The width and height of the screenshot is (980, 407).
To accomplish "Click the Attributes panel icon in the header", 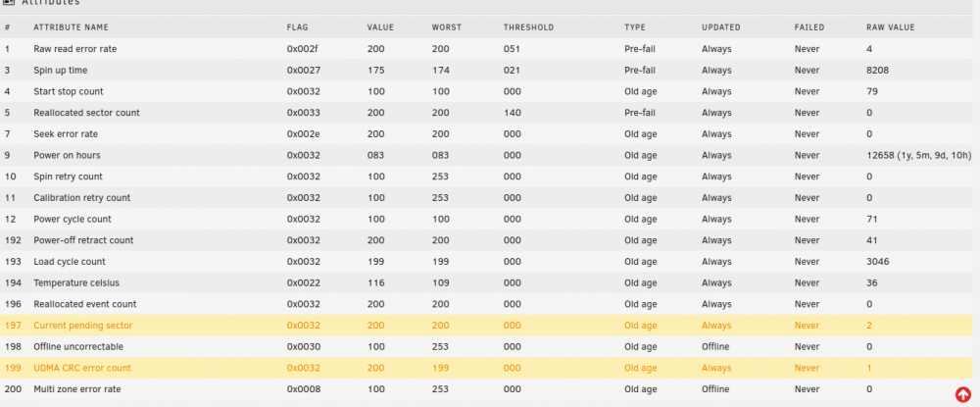I will 10,3.
